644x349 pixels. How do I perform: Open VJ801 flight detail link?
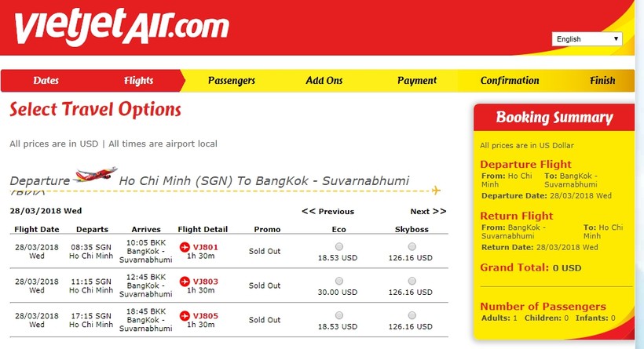pyautogui.click(x=206, y=248)
